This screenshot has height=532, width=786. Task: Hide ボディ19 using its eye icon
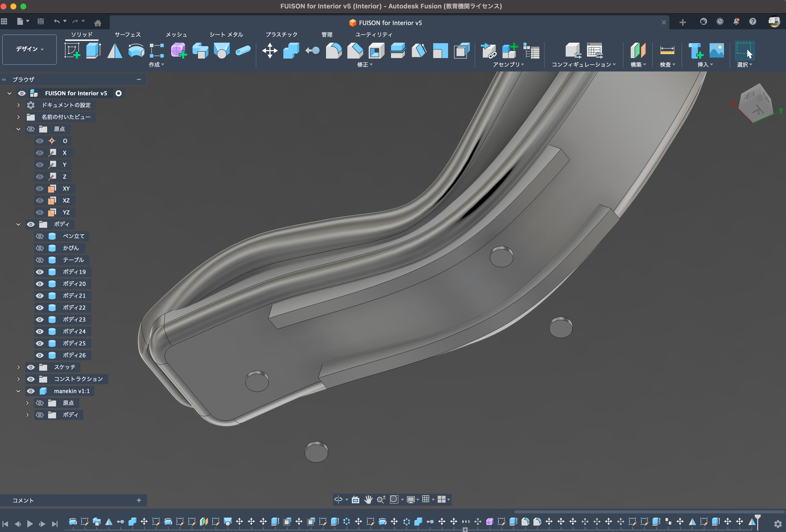[x=39, y=272]
